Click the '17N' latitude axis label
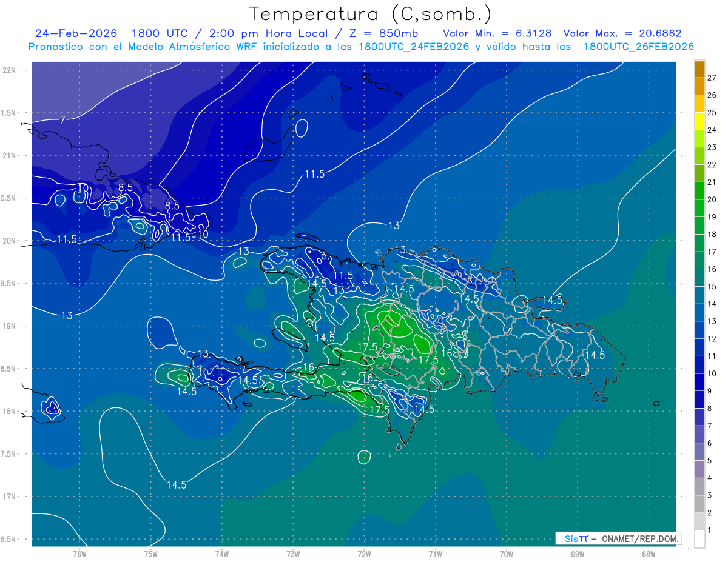 pyautogui.click(x=10, y=497)
